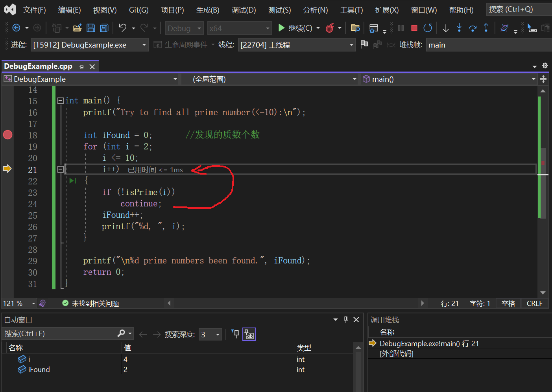Close the DebugExample.cpp tab
552x392 pixels.
92,67
